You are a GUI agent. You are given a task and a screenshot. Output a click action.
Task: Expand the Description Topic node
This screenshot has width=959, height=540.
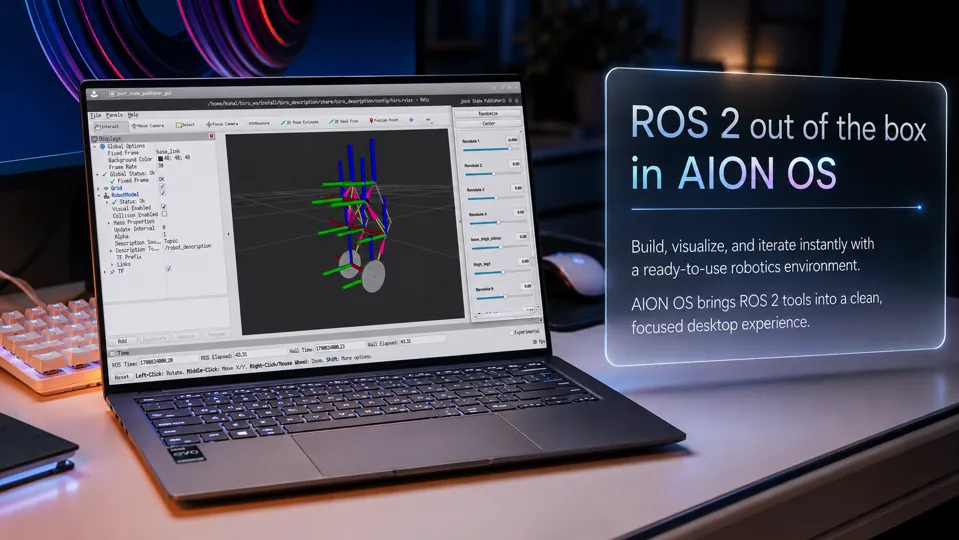(x=111, y=251)
